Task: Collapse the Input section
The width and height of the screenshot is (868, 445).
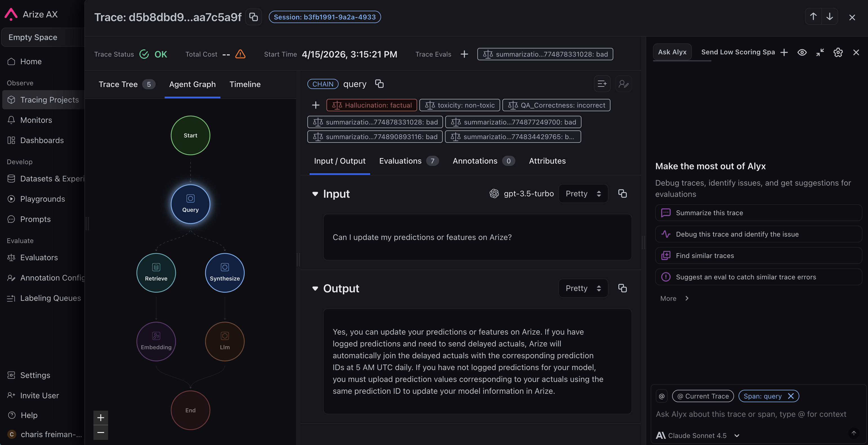Action: tap(315, 194)
